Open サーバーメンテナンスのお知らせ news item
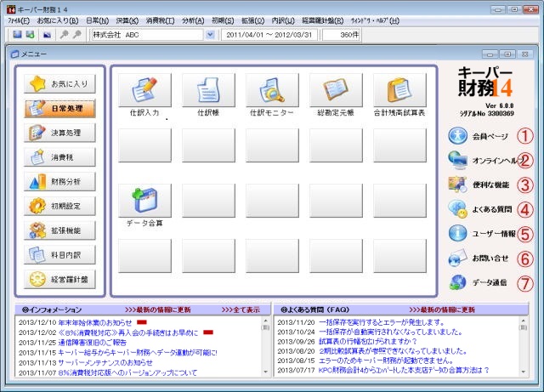The height and width of the screenshot is (392, 544). pyautogui.click(x=105, y=362)
